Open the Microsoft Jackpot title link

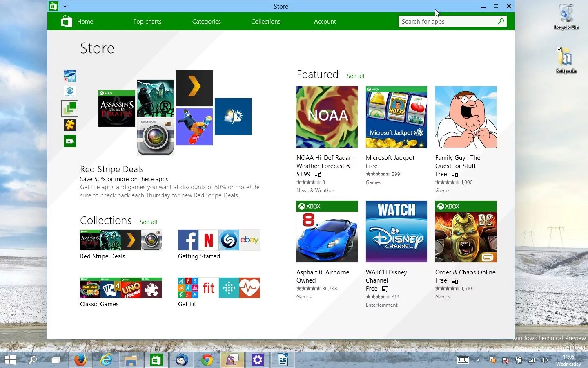(390, 158)
